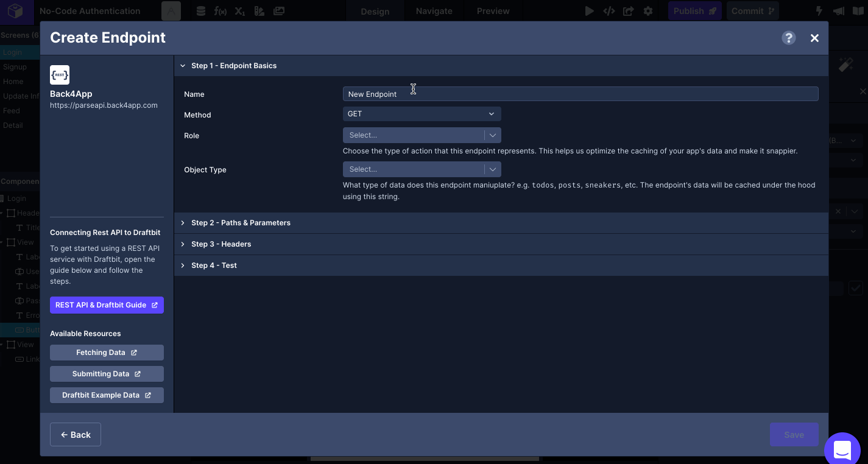Close the Create Endpoint dialog
The width and height of the screenshot is (868, 464).
click(x=814, y=38)
